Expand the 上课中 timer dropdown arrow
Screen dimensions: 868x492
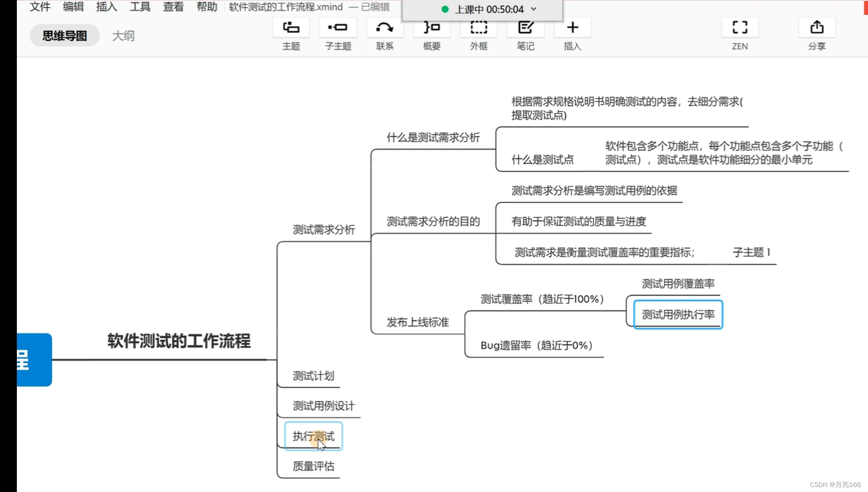pos(534,9)
